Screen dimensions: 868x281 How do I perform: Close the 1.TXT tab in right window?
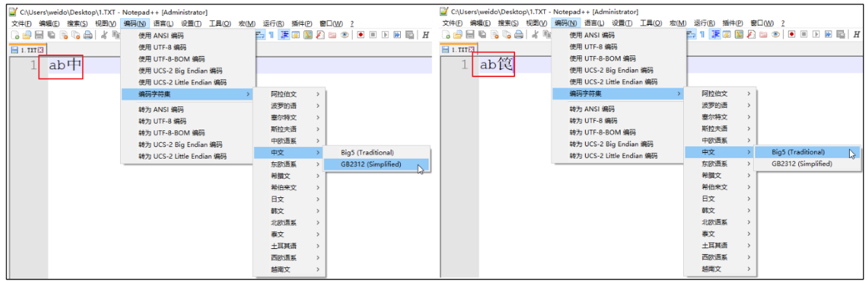[471, 50]
